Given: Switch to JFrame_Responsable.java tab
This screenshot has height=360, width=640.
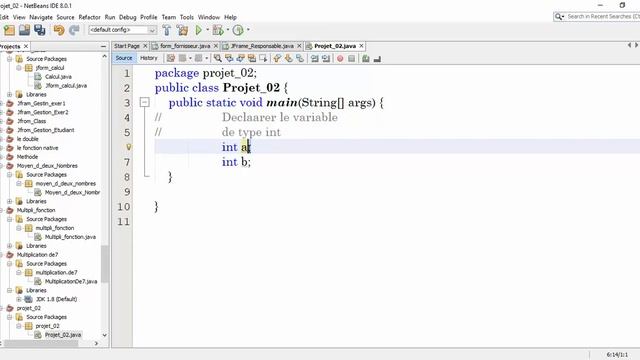Looking at the screenshot, I should click(x=262, y=46).
